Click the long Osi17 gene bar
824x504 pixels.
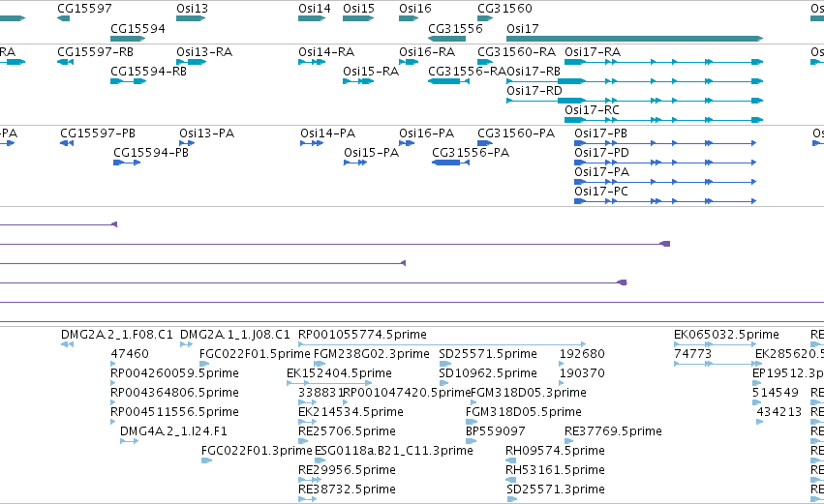[x=634, y=39]
